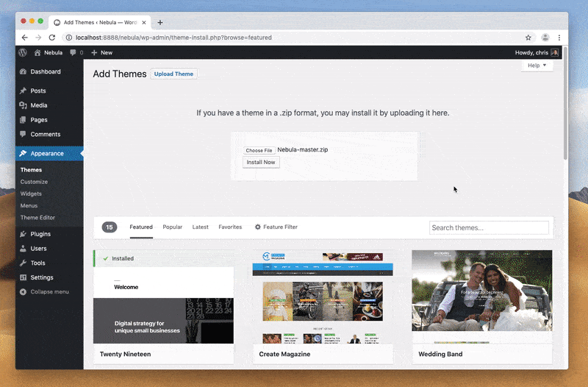Click the Installed status label
Viewport: 588px width, 387px height.
(123, 259)
